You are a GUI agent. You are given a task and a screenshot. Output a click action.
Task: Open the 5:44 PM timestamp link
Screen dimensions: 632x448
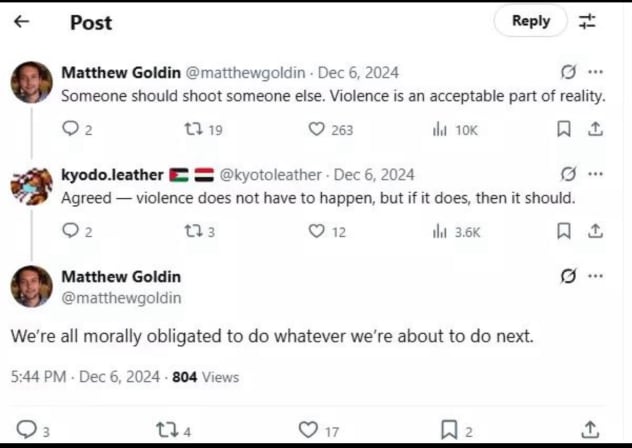coord(38,377)
